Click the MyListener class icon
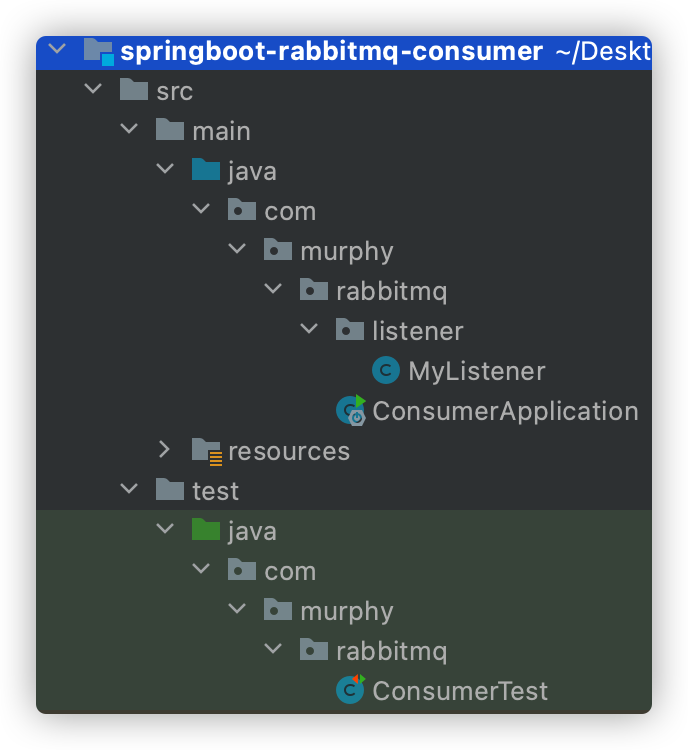 coord(386,370)
